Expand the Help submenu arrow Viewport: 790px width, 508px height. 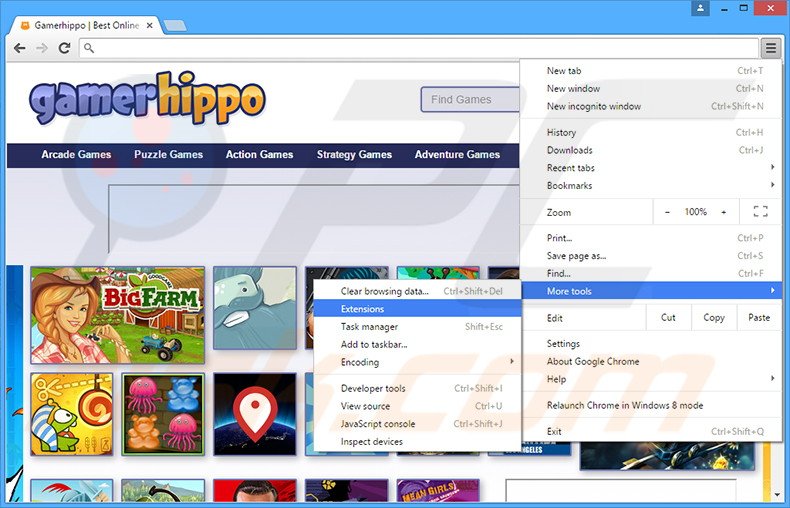click(x=772, y=378)
